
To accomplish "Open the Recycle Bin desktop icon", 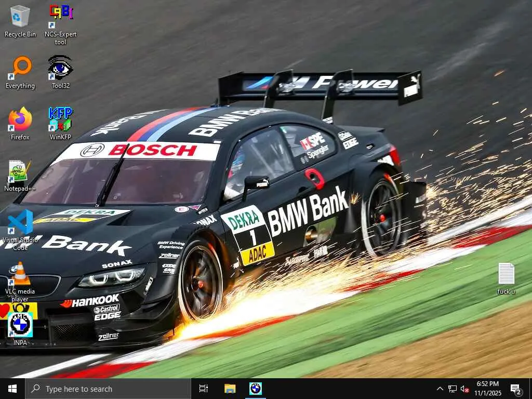I will pos(20,22).
